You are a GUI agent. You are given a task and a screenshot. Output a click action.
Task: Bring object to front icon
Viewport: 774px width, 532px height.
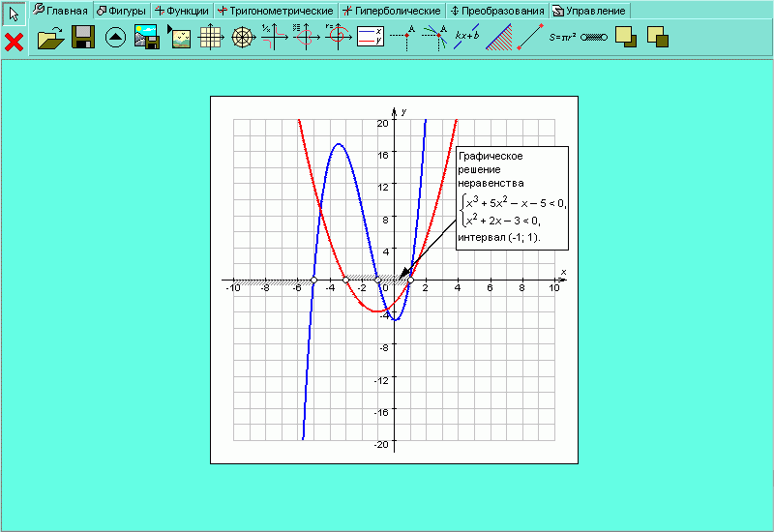[626, 37]
